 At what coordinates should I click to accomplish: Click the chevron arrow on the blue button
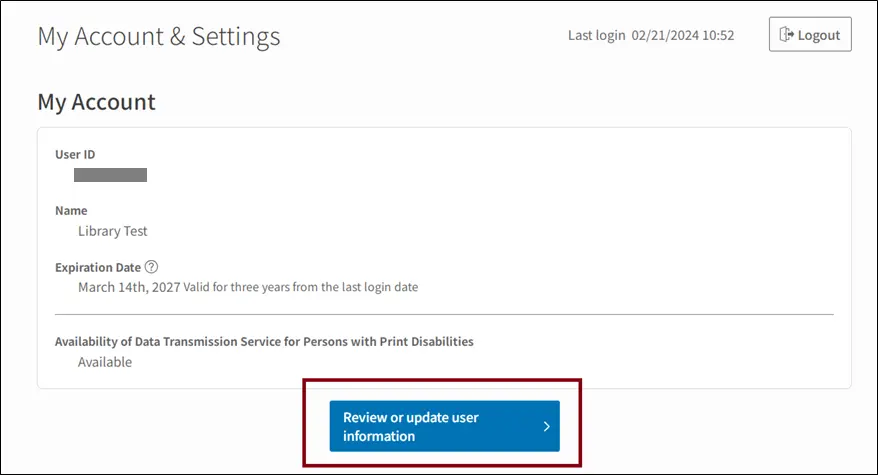coord(547,427)
